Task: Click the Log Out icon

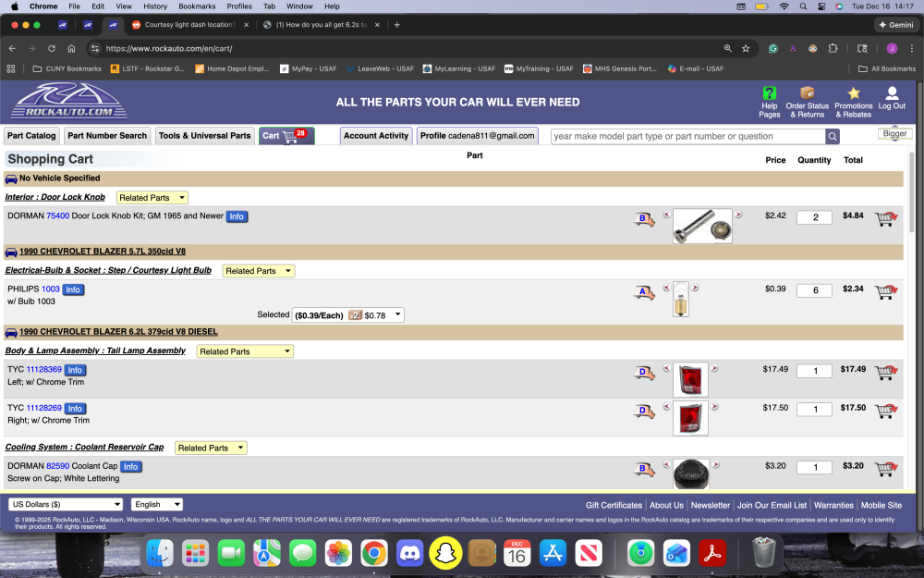Action: [x=891, y=101]
